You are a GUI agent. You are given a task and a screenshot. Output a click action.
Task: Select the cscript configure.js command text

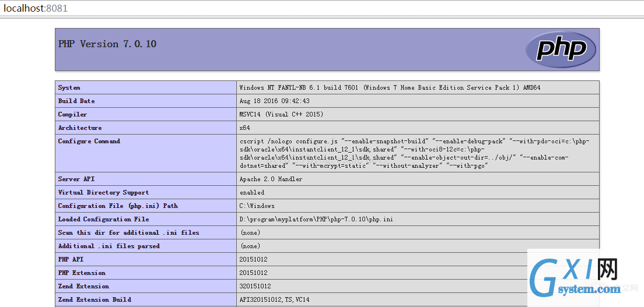coord(415,154)
